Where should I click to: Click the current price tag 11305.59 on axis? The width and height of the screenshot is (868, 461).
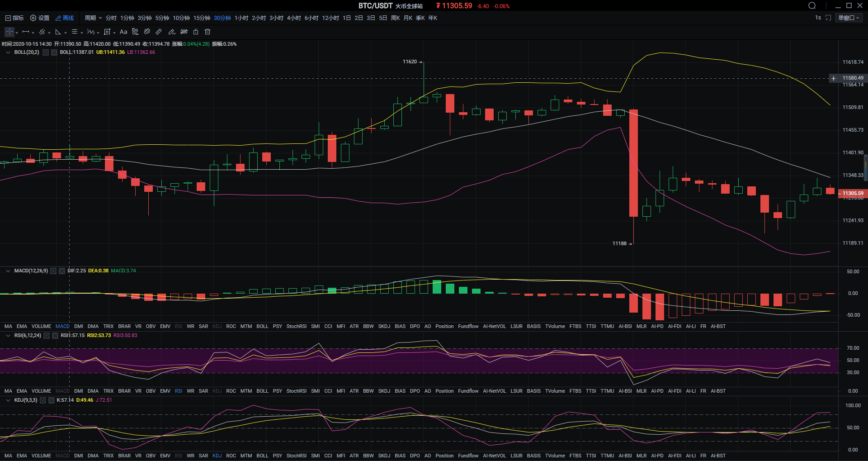coord(853,193)
